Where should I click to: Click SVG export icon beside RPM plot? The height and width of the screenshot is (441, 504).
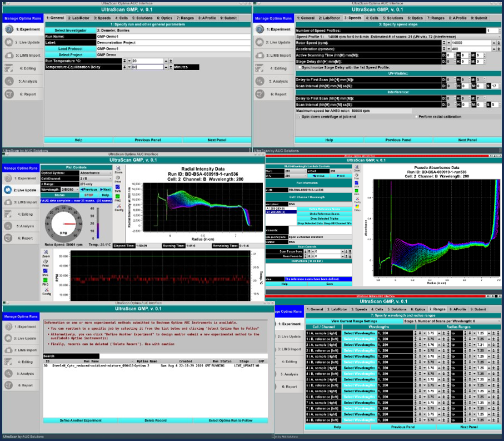point(47,270)
